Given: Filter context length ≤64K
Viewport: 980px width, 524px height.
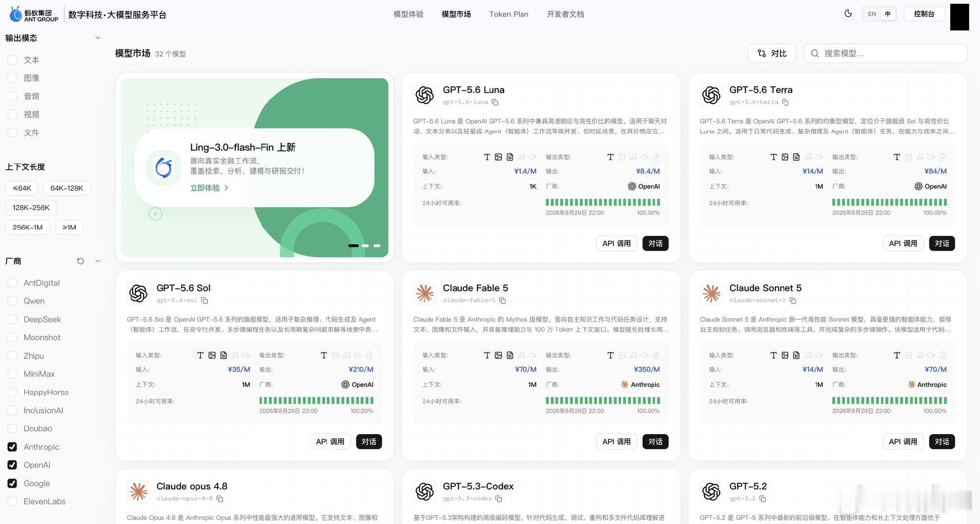Looking at the screenshot, I should (x=22, y=188).
